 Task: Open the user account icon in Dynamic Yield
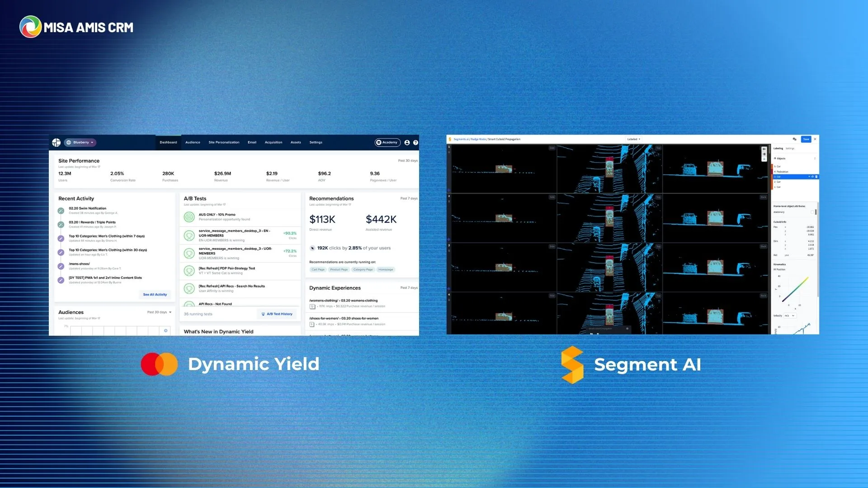pos(407,142)
